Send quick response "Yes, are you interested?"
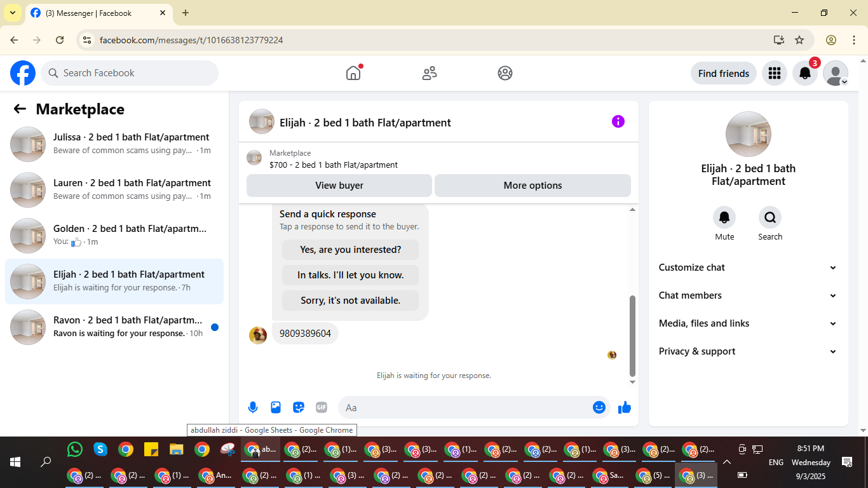The width and height of the screenshot is (868, 488). pyautogui.click(x=351, y=250)
